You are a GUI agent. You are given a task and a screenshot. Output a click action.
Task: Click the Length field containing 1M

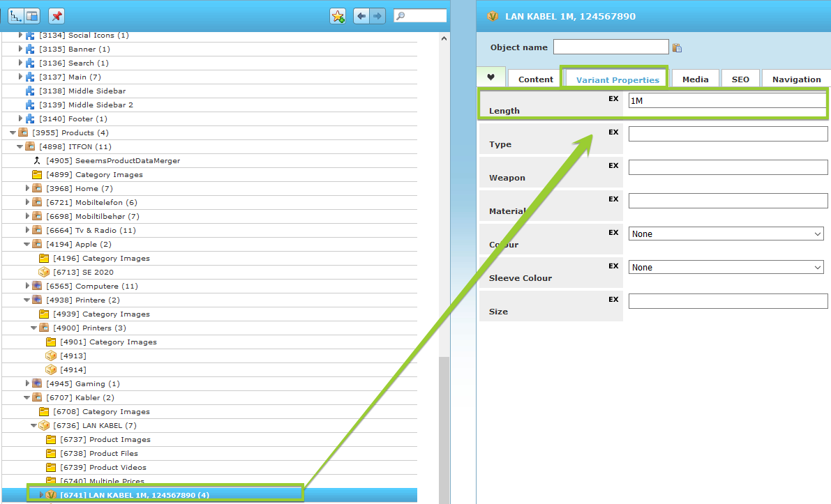point(727,100)
